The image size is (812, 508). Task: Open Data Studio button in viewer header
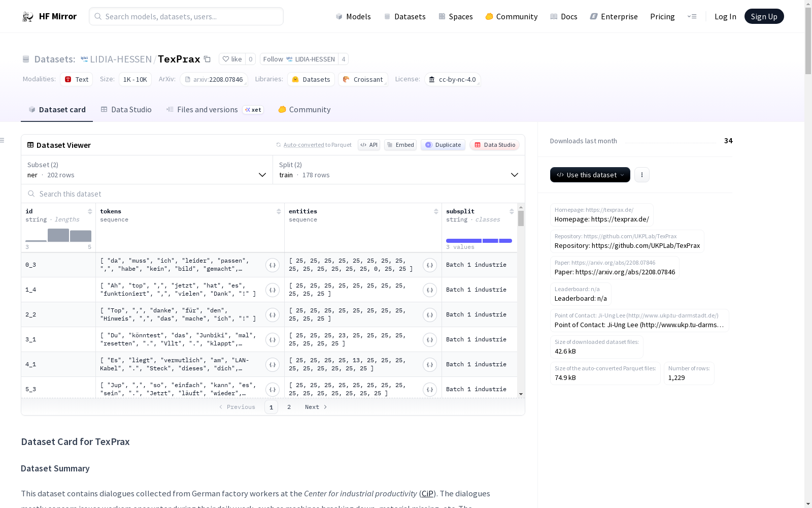[x=494, y=145]
